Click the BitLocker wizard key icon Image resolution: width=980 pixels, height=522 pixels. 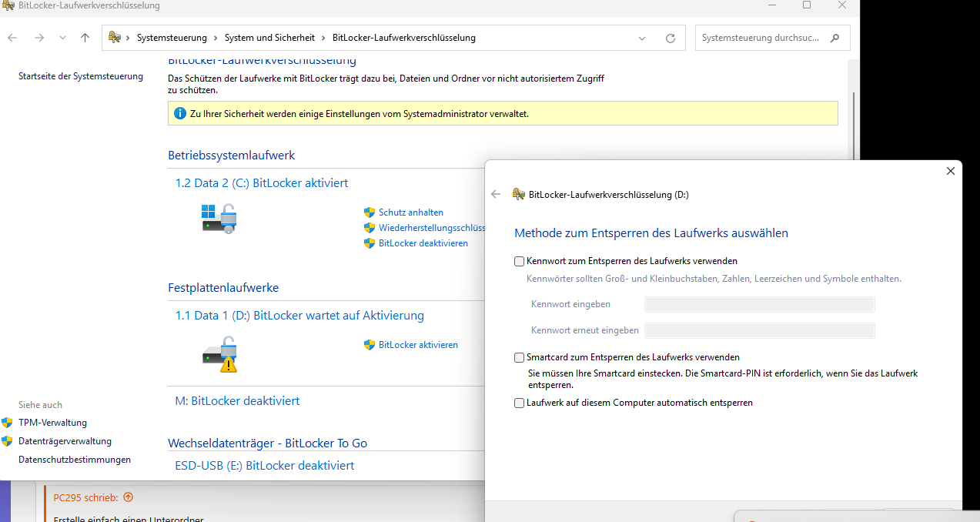[x=519, y=195]
